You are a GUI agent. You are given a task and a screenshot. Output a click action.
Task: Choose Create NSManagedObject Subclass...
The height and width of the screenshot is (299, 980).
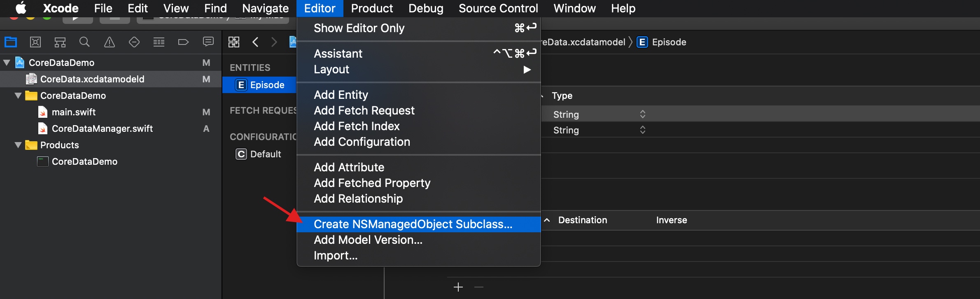pyautogui.click(x=418, y=224)
